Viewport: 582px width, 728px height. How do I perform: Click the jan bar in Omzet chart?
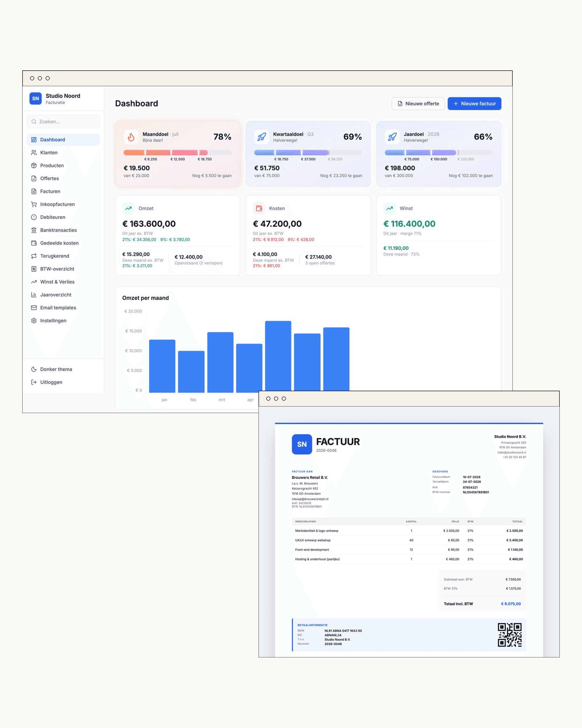[162, 366]
